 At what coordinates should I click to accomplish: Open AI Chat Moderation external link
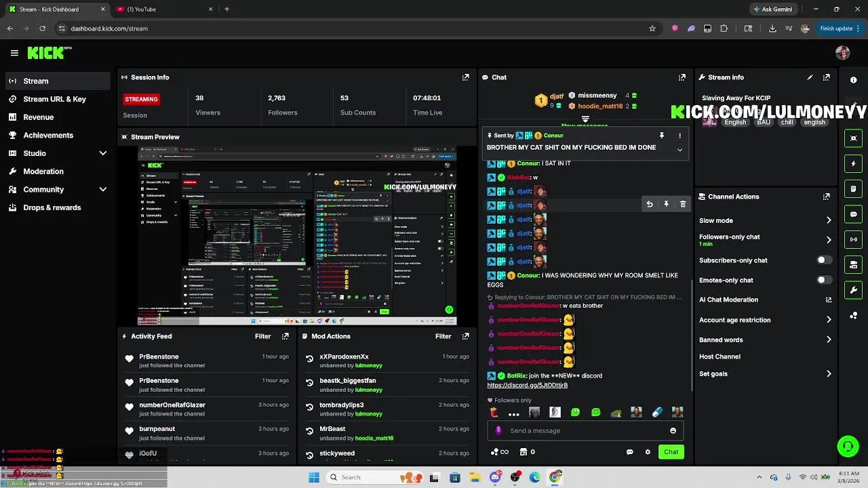[x=829, y=300]
